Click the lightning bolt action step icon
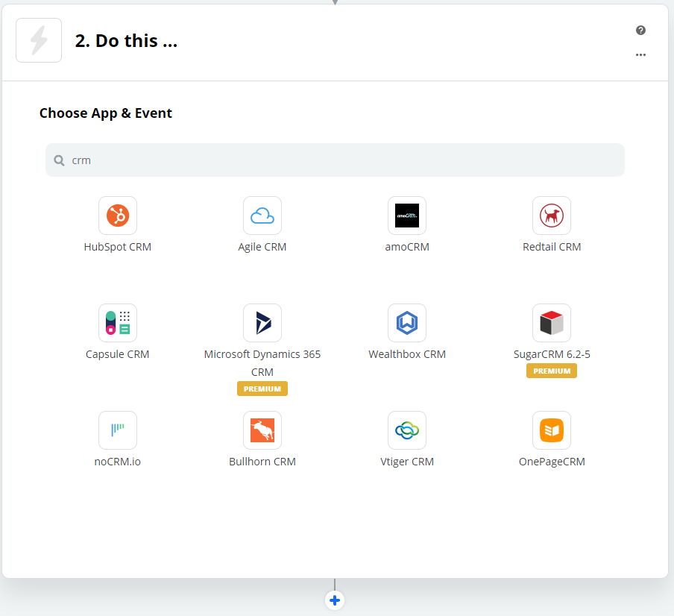Screen dimensions: 674x616 pyautogui.click(x=39, y=40)
